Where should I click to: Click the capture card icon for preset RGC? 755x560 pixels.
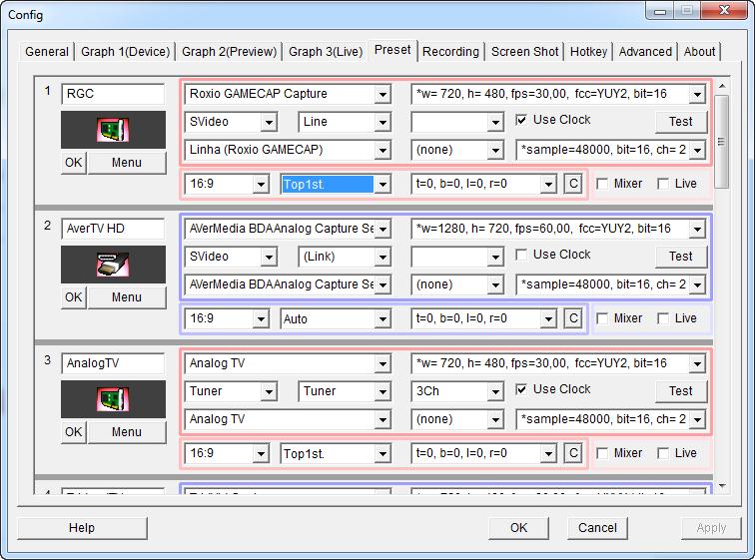point(113,130)
